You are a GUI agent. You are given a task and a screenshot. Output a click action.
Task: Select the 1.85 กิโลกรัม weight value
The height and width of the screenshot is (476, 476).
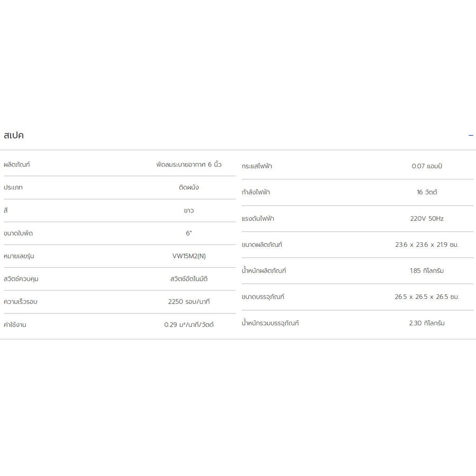click(x=427, y=271)
